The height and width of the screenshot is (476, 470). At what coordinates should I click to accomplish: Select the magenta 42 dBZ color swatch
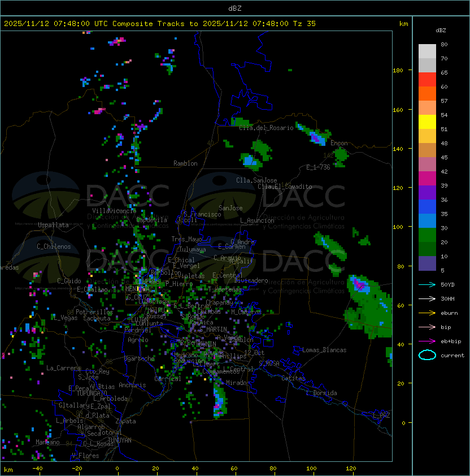(427, 179)
